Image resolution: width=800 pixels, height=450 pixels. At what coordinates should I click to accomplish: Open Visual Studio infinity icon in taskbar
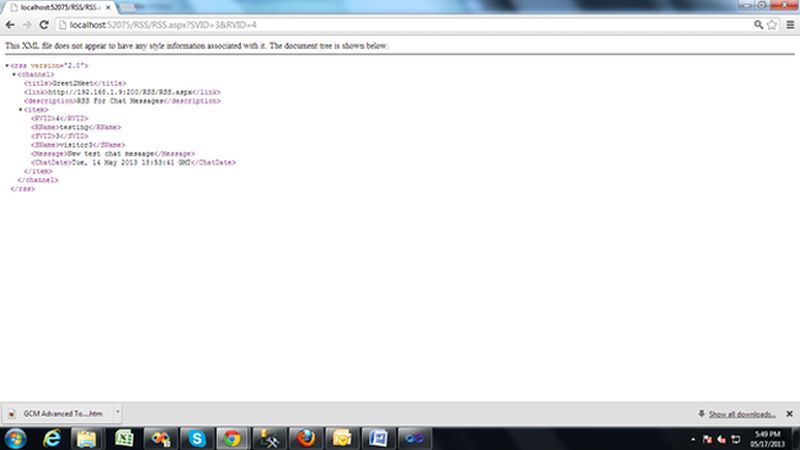414,439
